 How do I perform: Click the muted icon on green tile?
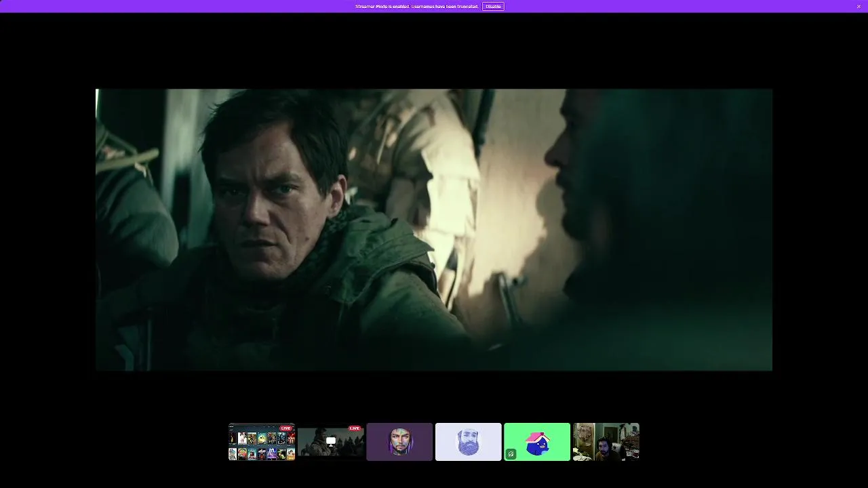tap(511, 454)
